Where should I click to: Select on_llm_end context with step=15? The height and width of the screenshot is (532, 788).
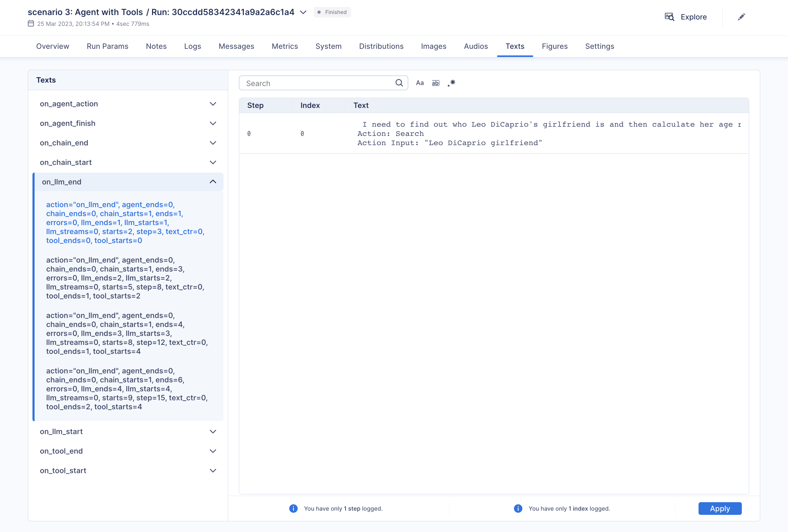point(127,389)
